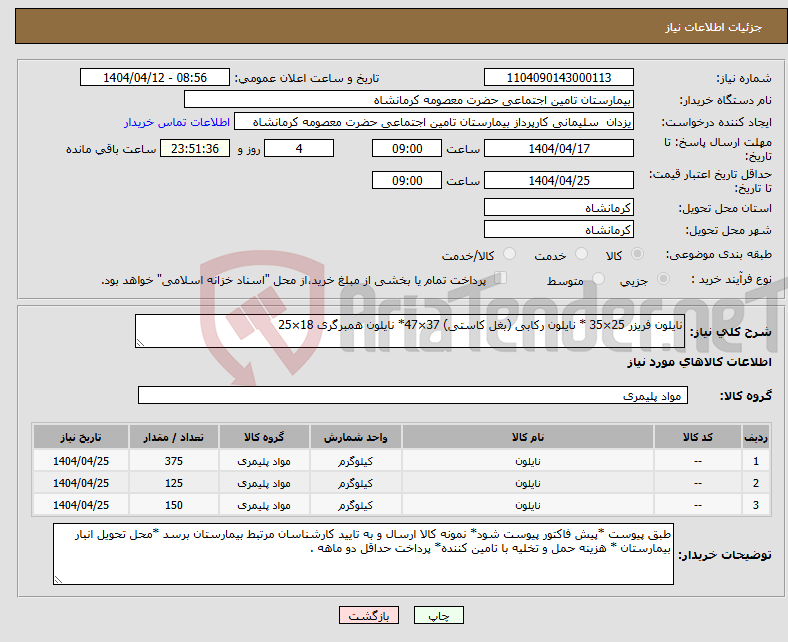
Task: Click the بازگشت back button
Action: (369, 615)
